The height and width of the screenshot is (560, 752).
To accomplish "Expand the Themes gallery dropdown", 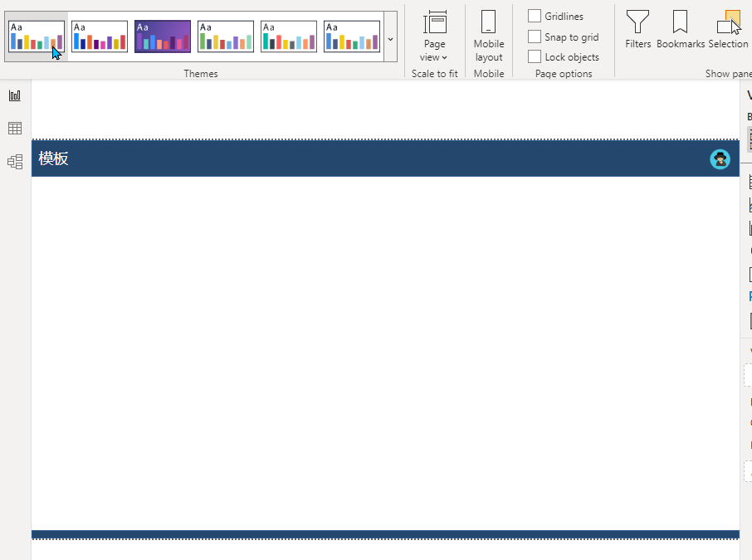I will [390, 37].
